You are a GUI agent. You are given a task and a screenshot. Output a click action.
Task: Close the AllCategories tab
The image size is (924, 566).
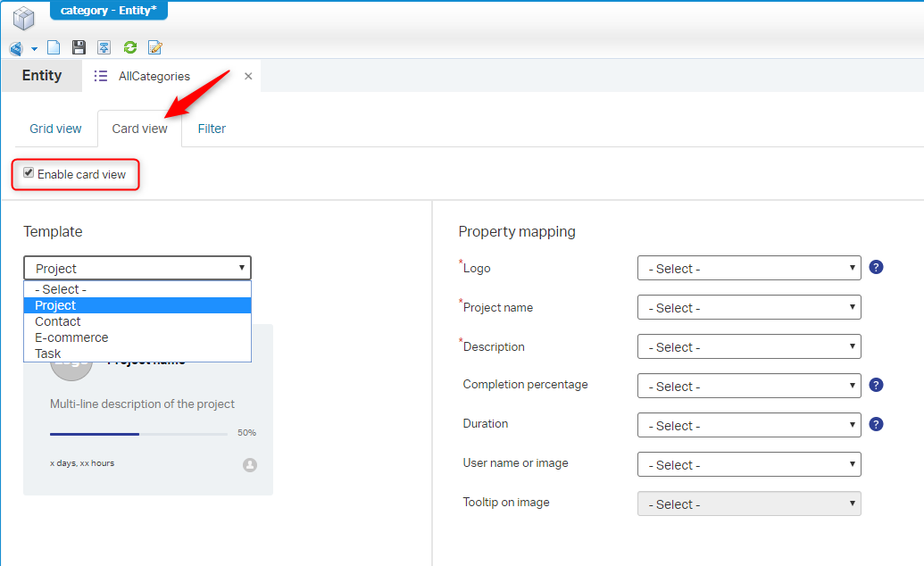pyautogui.click(x=248, y=76)
